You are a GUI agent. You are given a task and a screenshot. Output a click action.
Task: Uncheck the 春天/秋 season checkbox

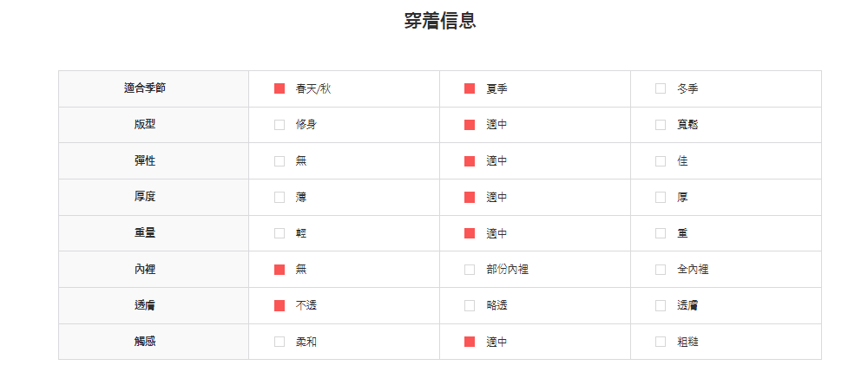tap(279, 88)
